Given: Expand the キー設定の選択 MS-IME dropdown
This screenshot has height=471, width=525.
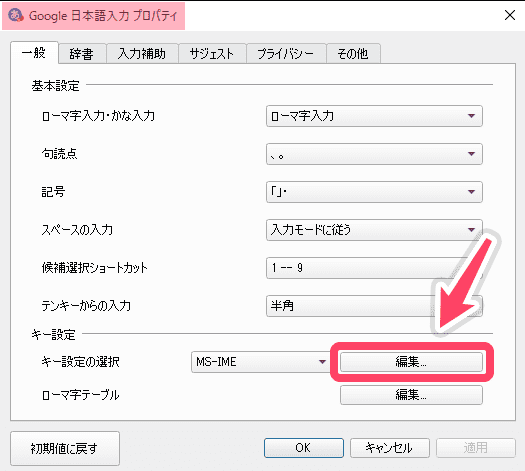Looking at the screenshot, I should [x=261, y=362].
